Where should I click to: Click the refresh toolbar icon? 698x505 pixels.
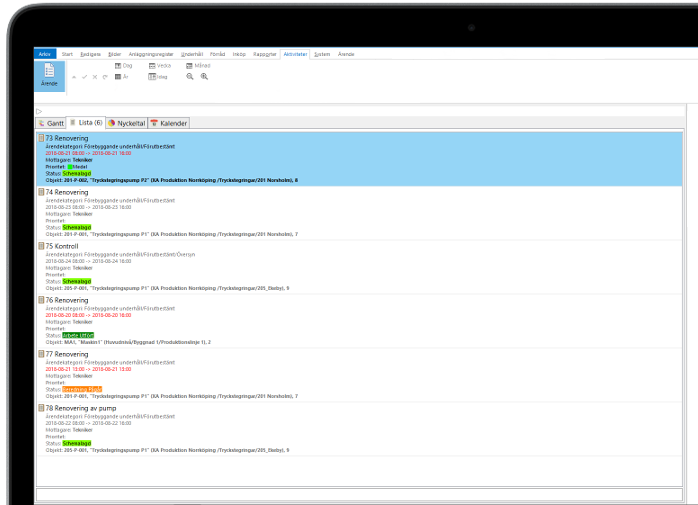coord(105,77)
